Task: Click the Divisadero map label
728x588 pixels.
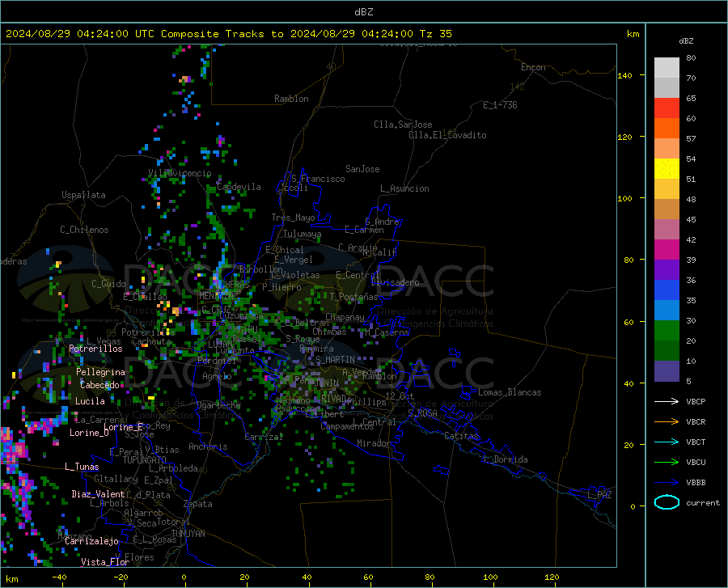Action: coord(395,282)
